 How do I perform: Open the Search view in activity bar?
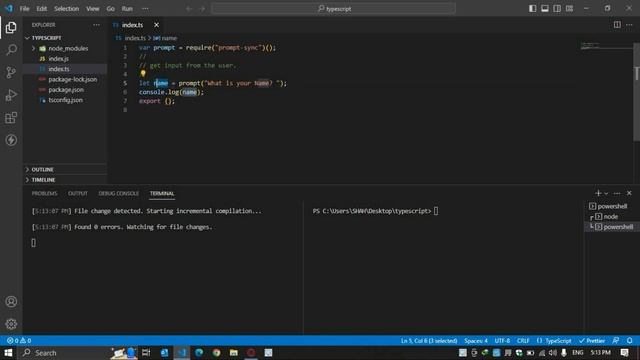coord(11,50)
